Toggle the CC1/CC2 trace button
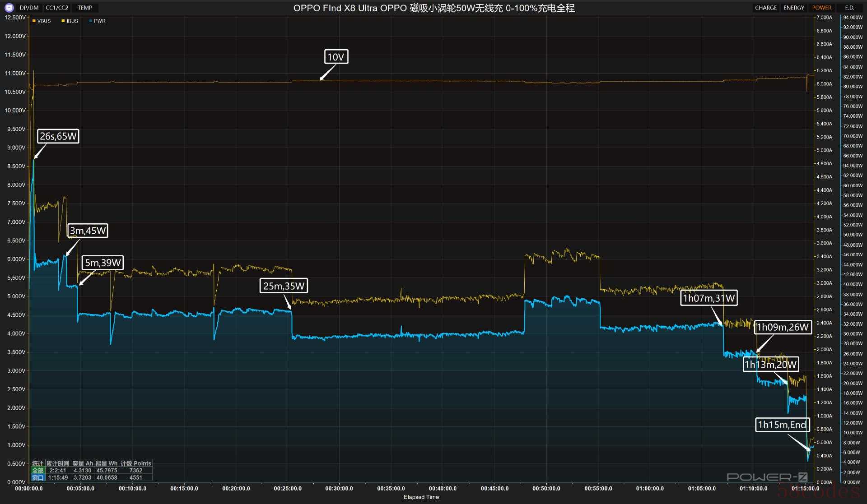Screen dimensions: 867x504 click(x=57, y=8)
